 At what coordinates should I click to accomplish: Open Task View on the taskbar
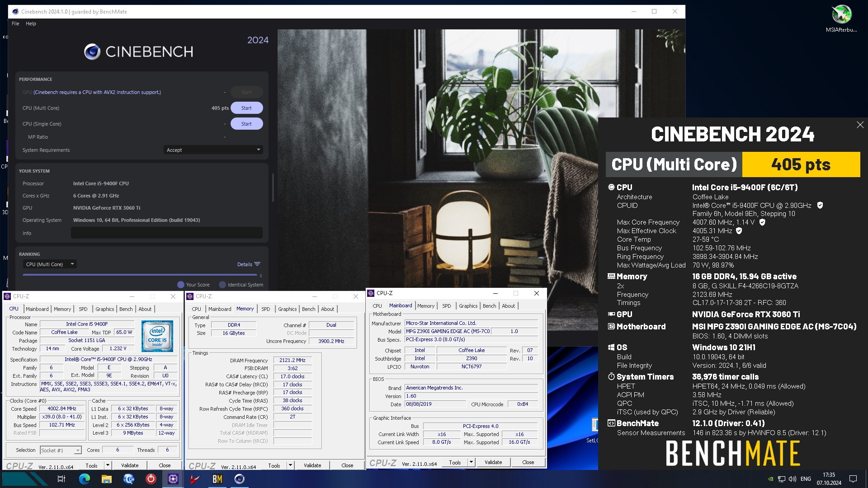point(61,479)
